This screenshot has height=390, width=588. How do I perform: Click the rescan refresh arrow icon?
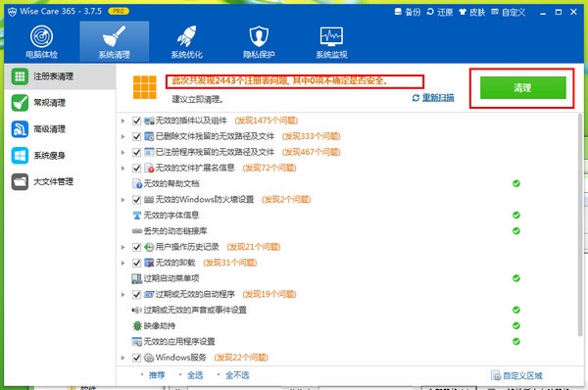pos(416,98)
